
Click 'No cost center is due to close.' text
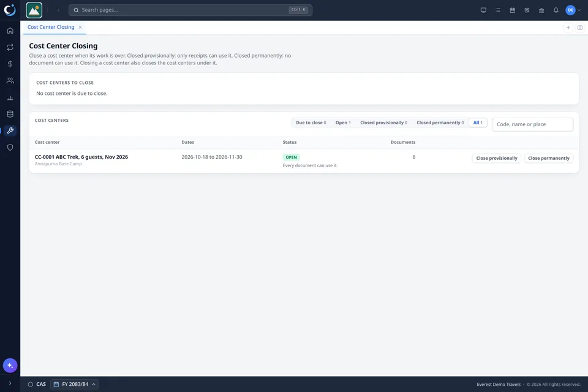pyautogui.click(x=72, y=93)
